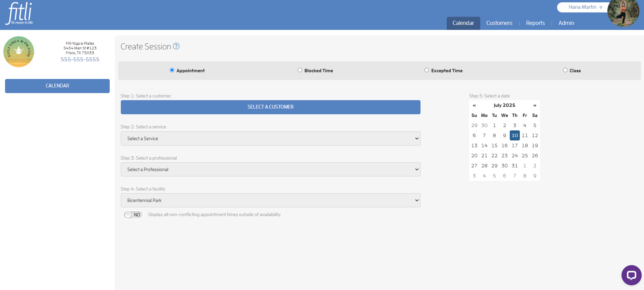Click the 5454 Main St #123 address text
Image resolution: width=644 pixels, height=290 pixels.
(x=80, y=48)
